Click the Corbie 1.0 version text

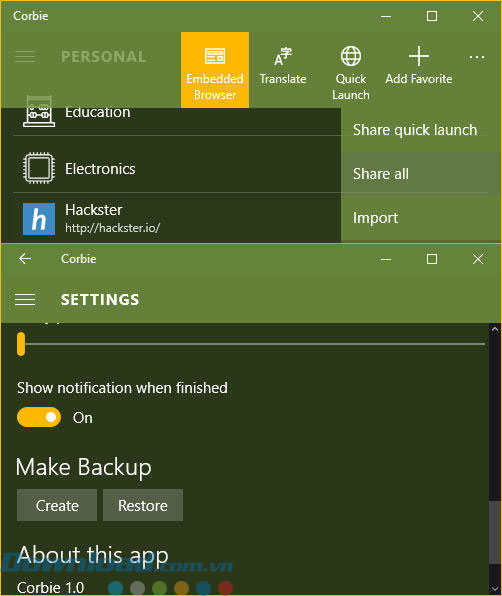[50, 588]
